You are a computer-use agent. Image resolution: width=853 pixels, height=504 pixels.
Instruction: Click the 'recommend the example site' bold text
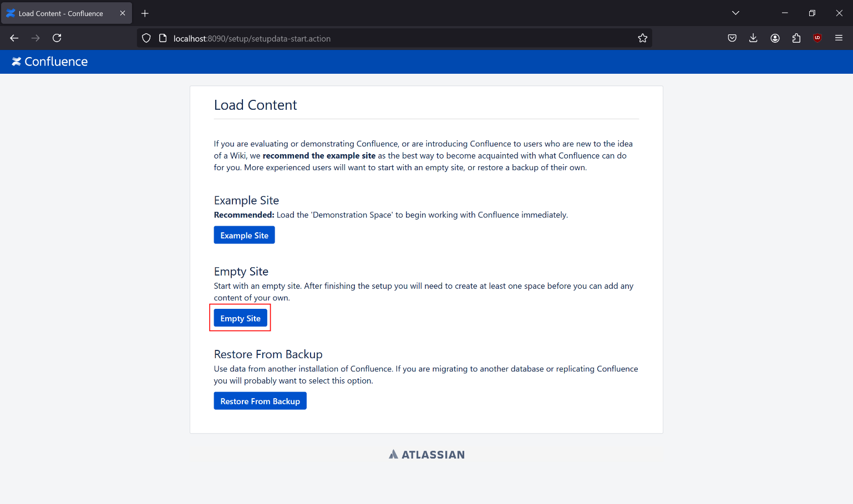319,156
